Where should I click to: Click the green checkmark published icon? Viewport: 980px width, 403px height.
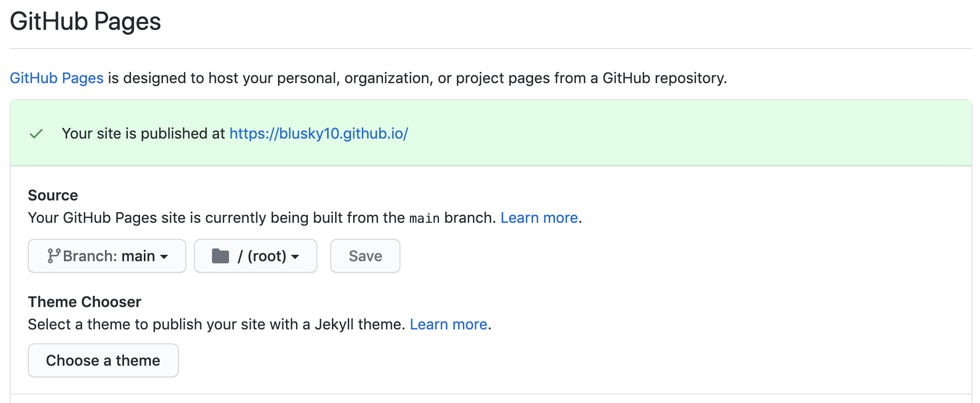pos(36,134)
